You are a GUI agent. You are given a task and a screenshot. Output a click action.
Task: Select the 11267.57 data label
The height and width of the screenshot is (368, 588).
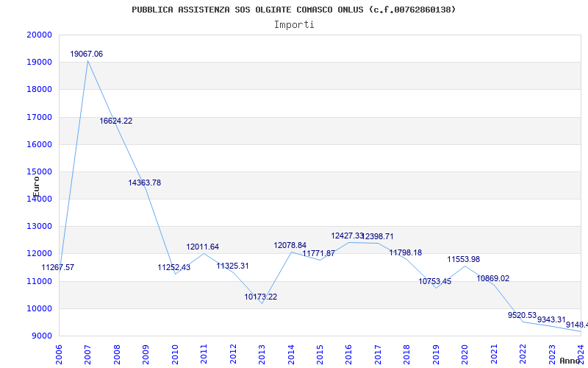58,268
